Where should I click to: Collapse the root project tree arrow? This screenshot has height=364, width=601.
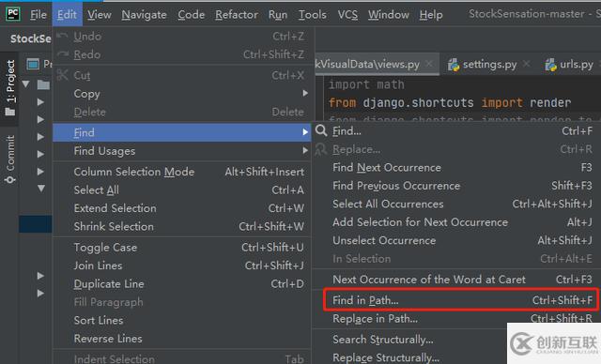coord(25,83)
